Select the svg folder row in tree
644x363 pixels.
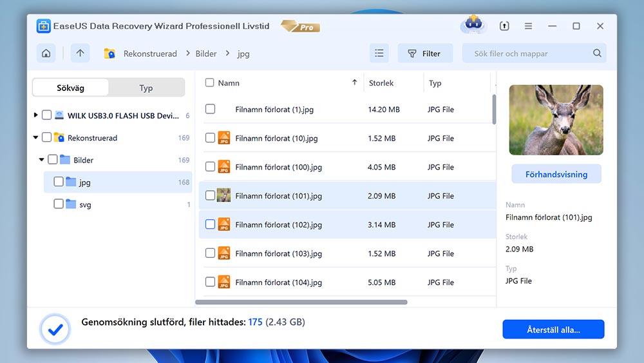(x=118, y=204)
